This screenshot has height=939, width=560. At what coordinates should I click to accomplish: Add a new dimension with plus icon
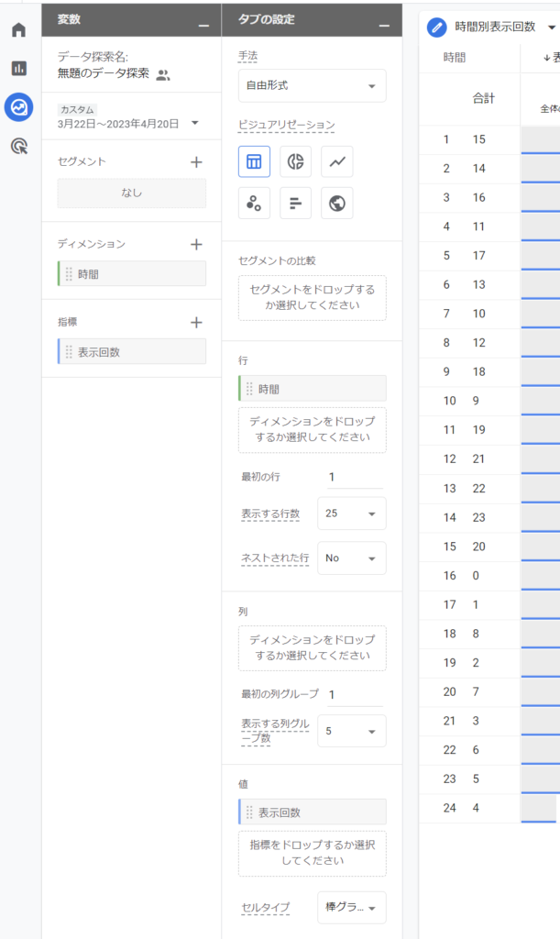(195, 244)
